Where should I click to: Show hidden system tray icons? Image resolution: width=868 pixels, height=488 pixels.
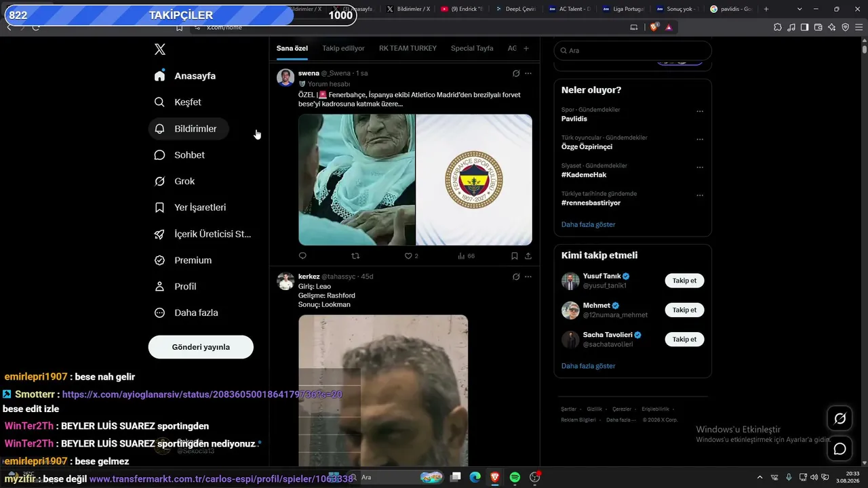pos(759,477)
